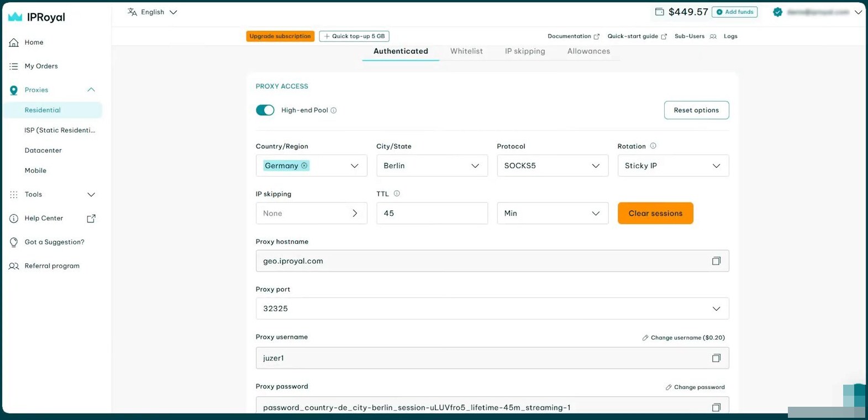The width and height of the screenshot is (868, 420).
Task: Click the Change password pencil icon
Action: pos(669,387)
